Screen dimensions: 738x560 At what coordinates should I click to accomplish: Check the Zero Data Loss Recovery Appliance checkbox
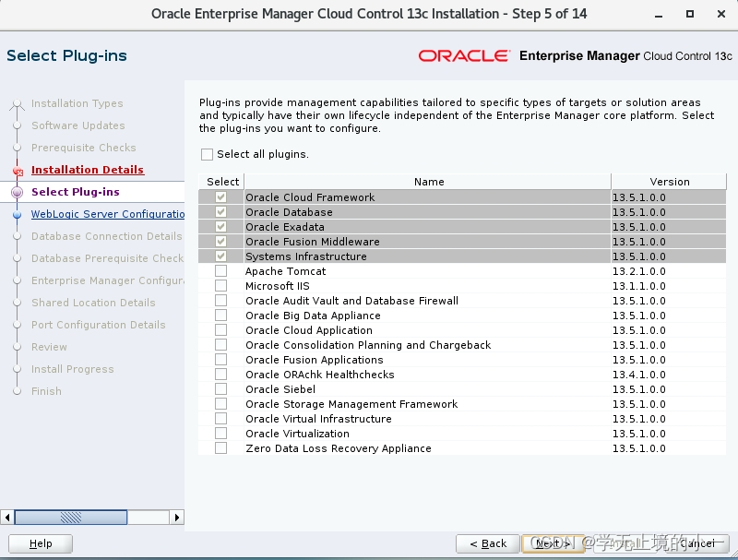pyautogui.click(x=220, y=448)
